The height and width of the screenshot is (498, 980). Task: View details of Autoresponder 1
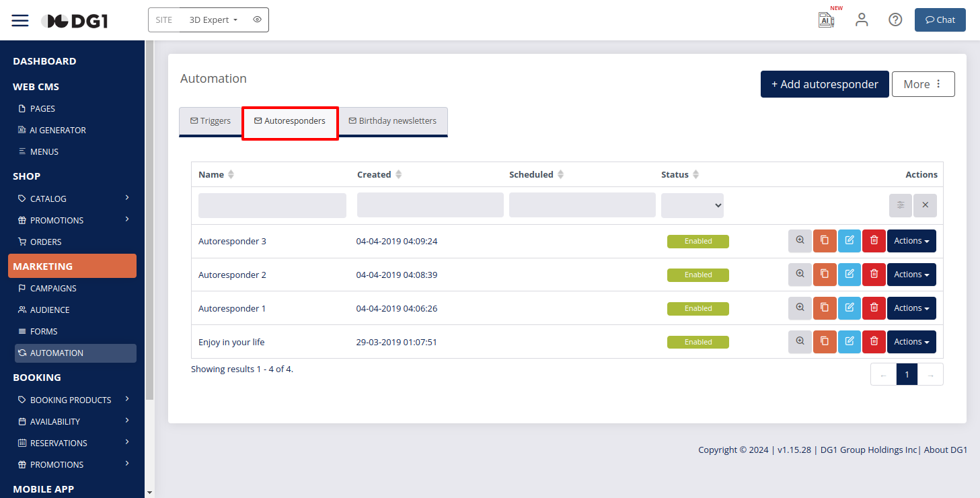[800, 308]
